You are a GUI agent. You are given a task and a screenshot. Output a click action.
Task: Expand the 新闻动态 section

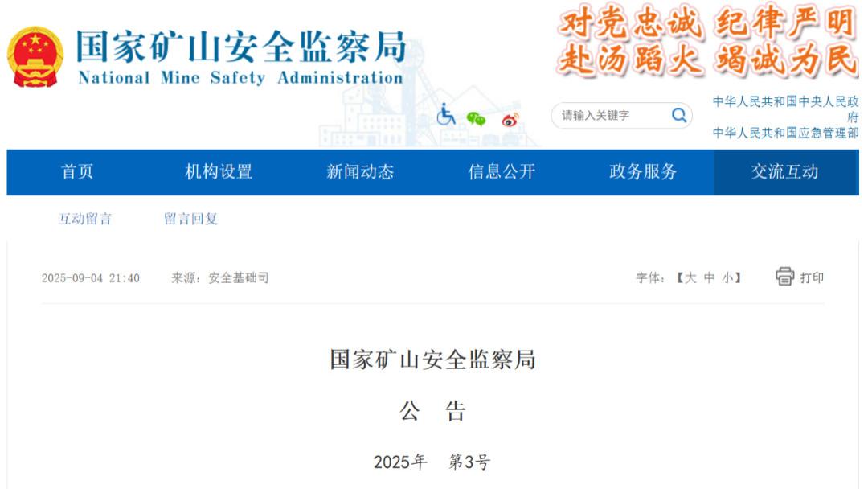(x=361, y=172)
